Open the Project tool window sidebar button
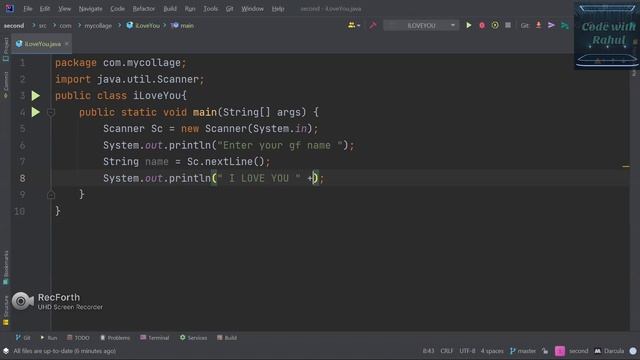This screenshot has height=360, width=640. coord(6,49)
